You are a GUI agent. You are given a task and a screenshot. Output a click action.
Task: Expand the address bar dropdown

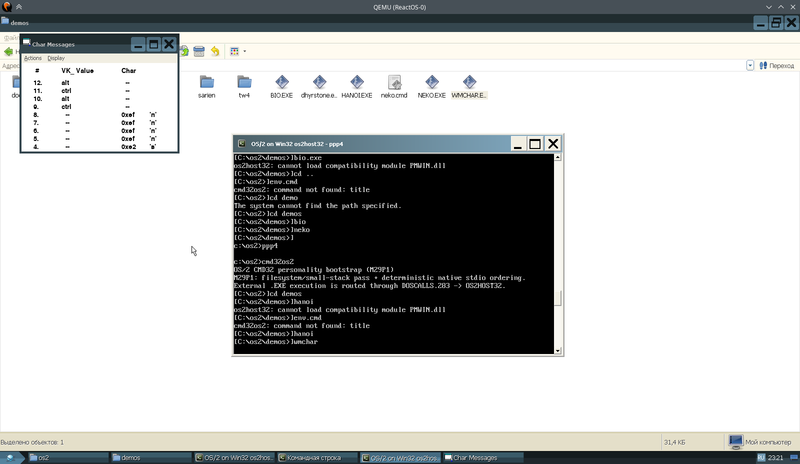click(x=749, y=65)
